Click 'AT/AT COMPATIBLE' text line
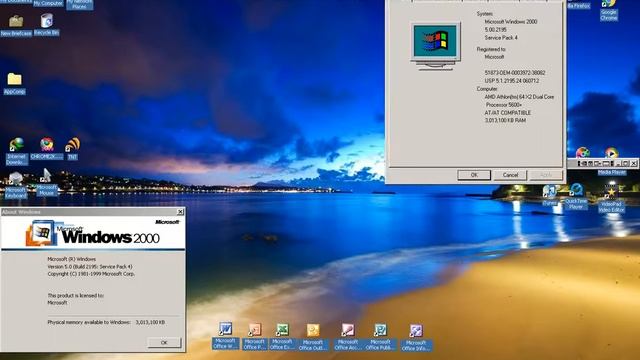This screenshot has width=640, height=360. click(x=508, y=113)
